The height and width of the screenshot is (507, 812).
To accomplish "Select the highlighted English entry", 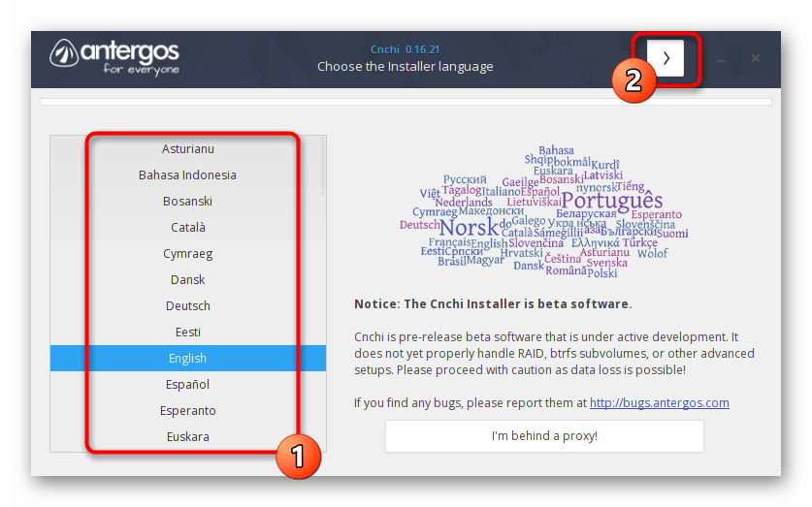I will point(187,359).
